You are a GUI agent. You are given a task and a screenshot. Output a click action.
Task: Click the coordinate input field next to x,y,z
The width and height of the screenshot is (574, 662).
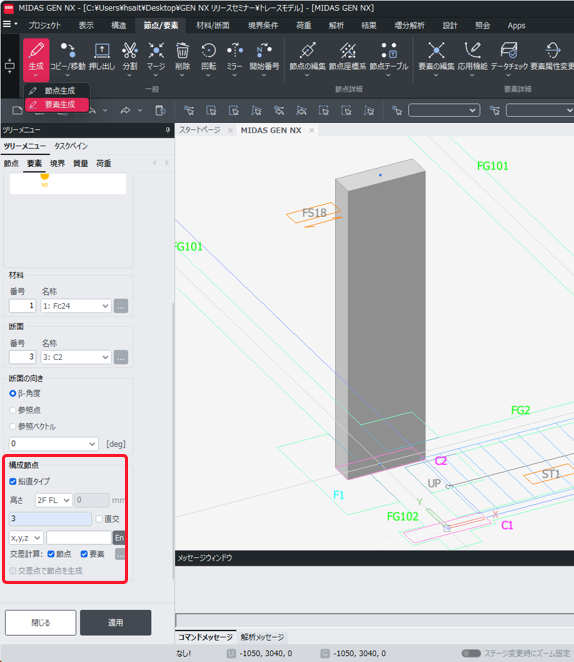click(x=79, y=538)
